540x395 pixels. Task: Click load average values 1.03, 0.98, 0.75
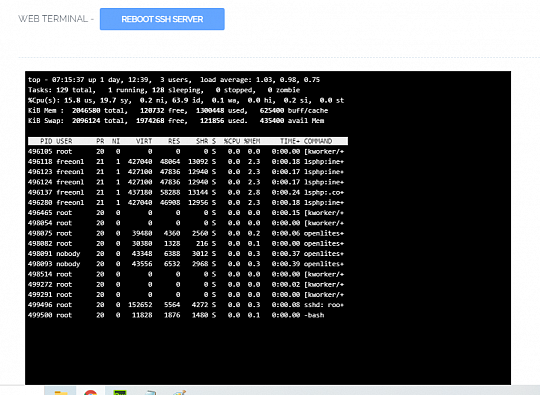[288, 80]
